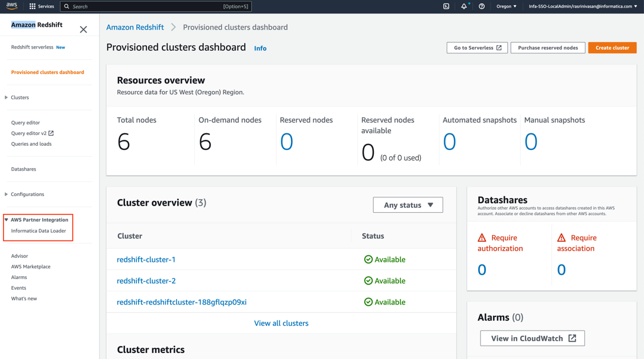Click the external-link icon beside Query editor v2
Screen dimensions: 644x359
click(x=51, y=133)
